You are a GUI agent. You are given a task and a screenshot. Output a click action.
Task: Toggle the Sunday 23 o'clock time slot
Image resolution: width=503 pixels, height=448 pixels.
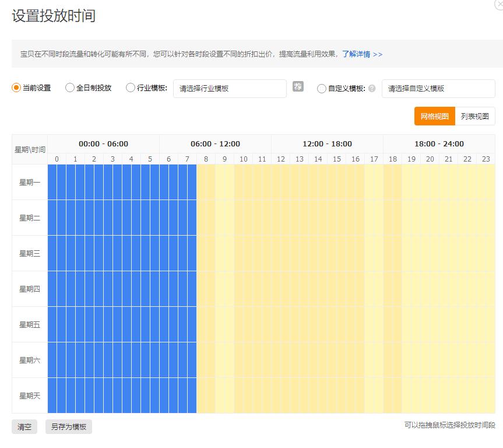487,395
